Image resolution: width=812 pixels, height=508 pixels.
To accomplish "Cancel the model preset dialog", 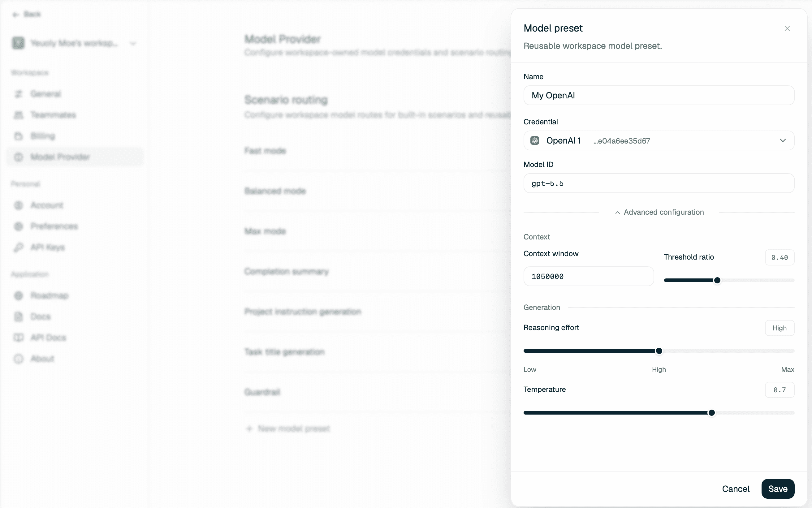I will click(x=735, y=489).
